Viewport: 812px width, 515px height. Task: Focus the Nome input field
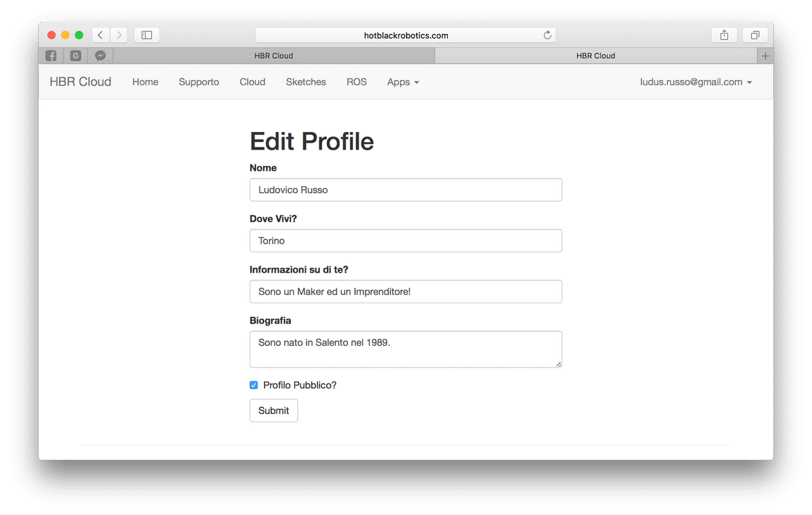405,190
